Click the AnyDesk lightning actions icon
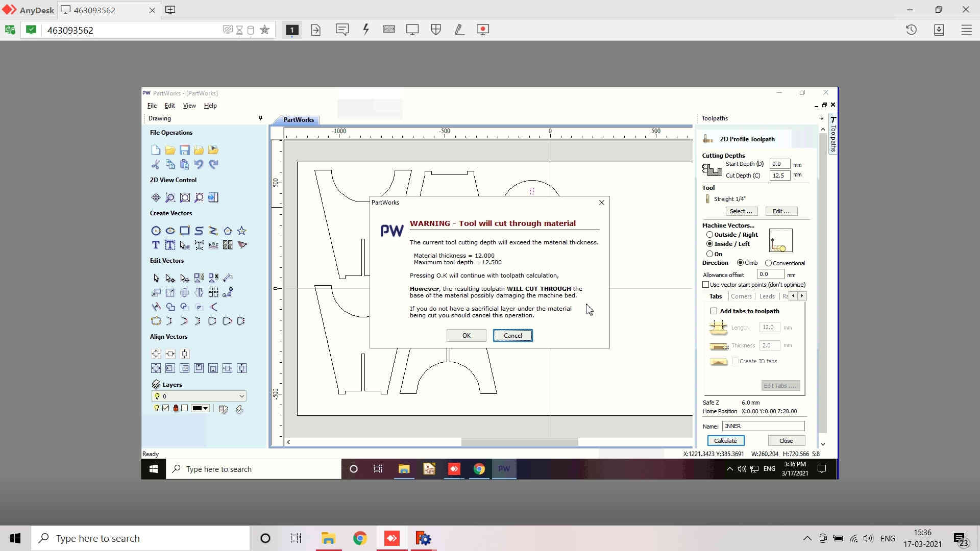 366,30
